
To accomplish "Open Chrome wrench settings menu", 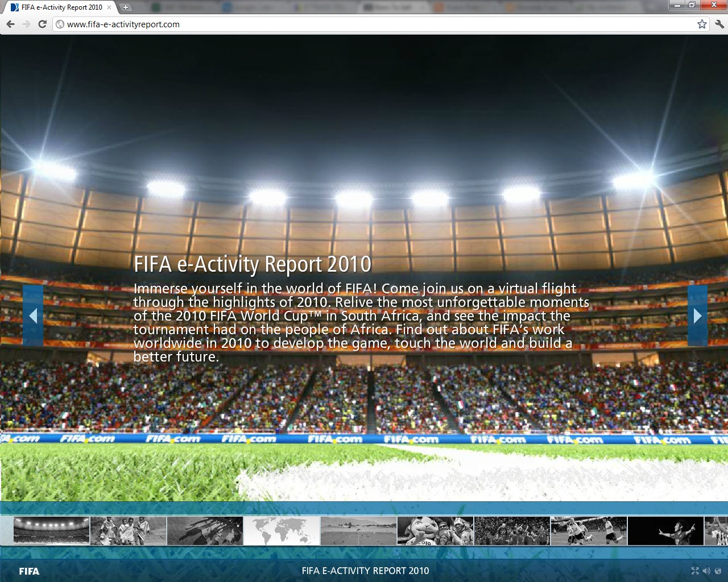I will (719, 24).
